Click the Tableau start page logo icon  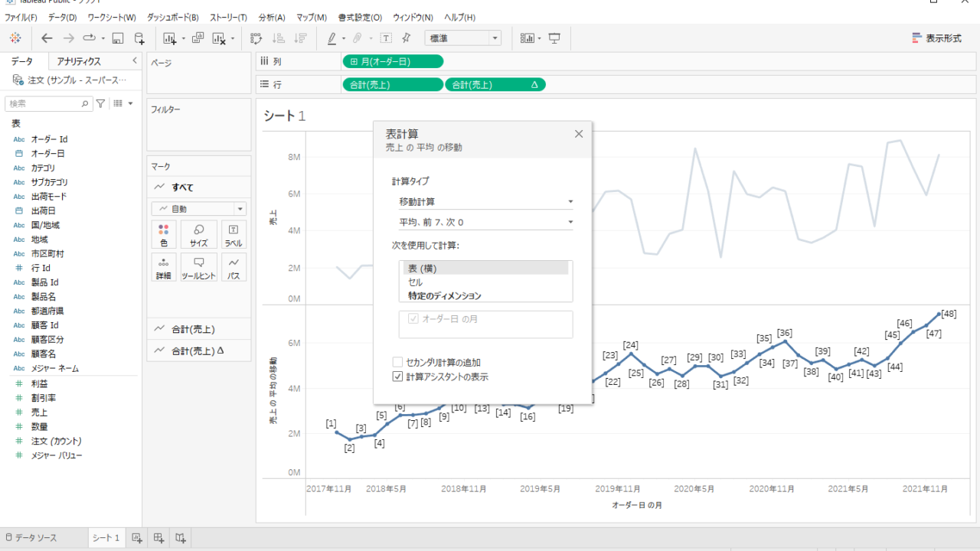coord(15,37)
